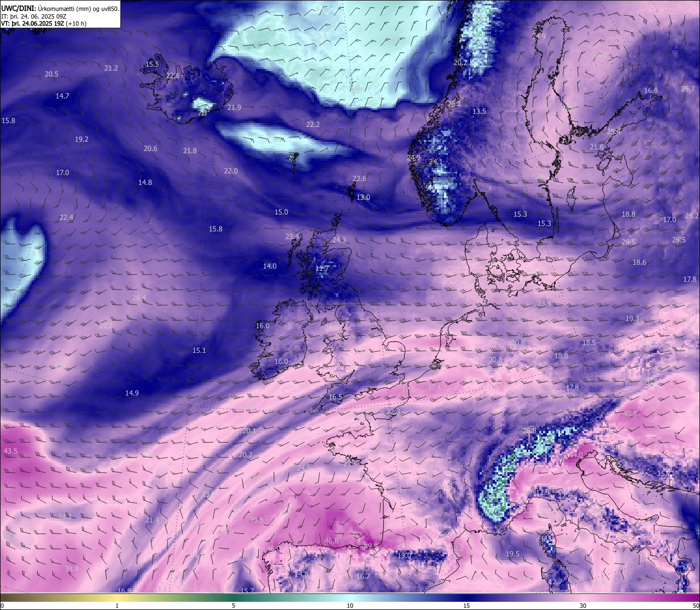Click the 0 label on the colorbar
Viewport: 700px width, 610px height.
tap(2, 606)
